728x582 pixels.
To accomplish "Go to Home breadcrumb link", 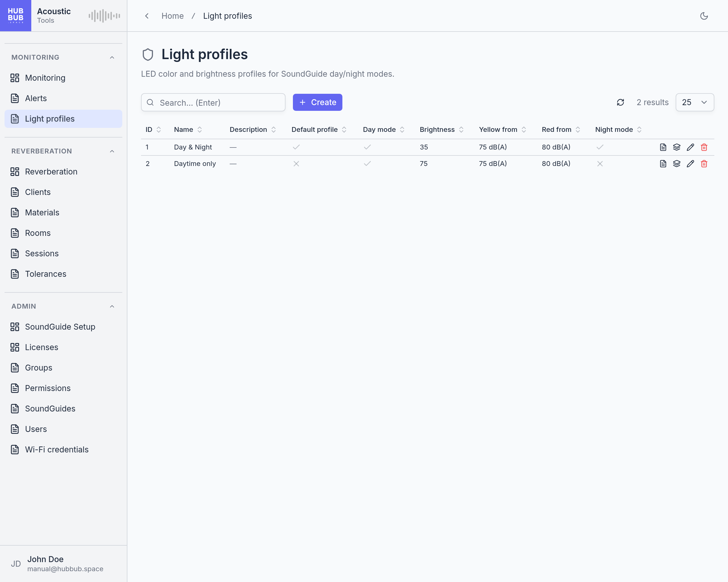I will coord(173,16).
